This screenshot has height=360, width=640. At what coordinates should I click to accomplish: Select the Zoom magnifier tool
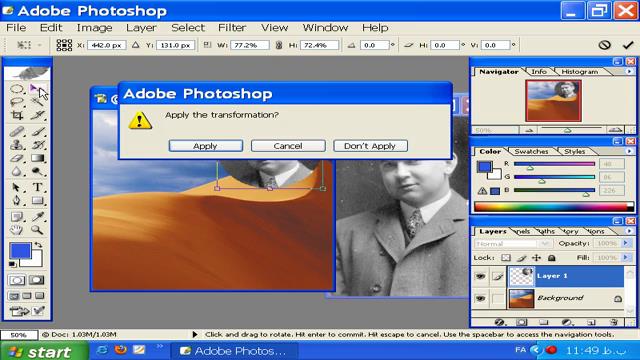[x=37, y=230]
